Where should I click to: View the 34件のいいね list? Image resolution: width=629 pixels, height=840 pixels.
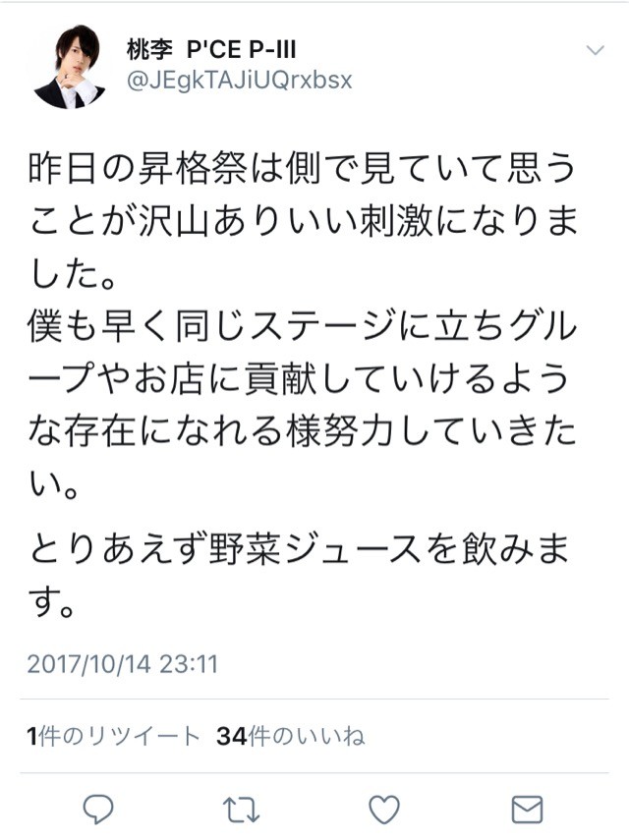pos(291,736)
